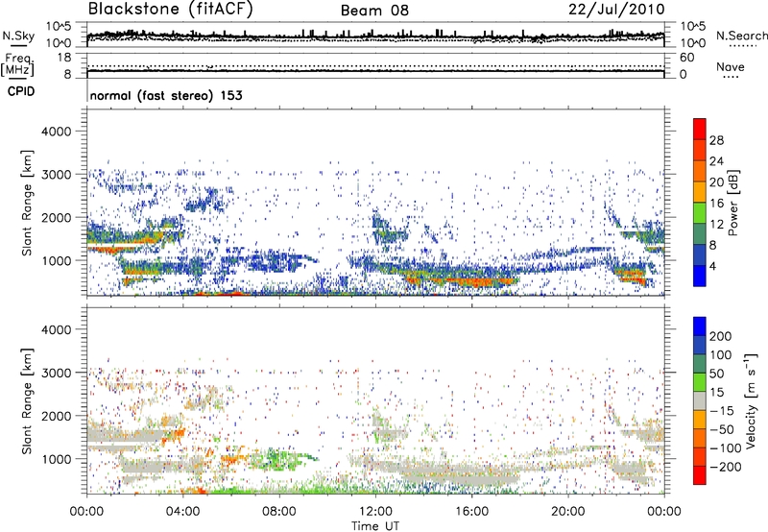
Task: Click the 12:00 time tick label
Action: [375, 512]
